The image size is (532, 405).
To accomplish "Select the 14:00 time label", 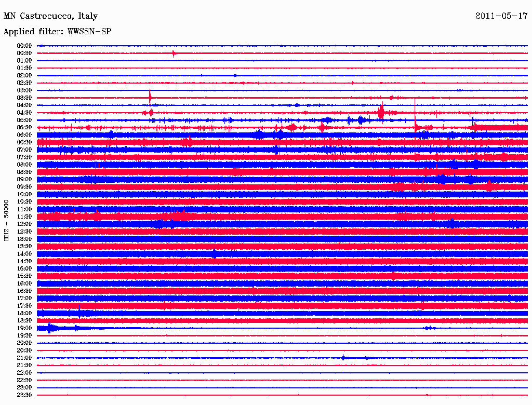I will [x=24, y=254].
